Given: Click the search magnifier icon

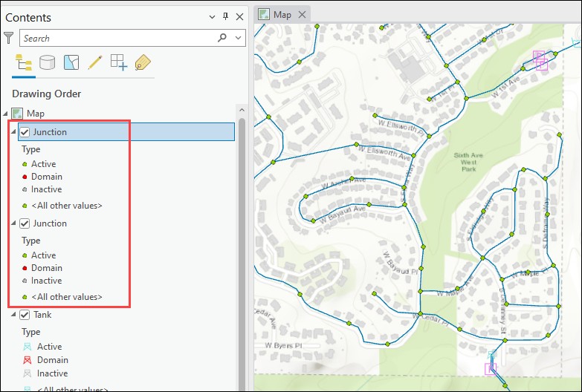Looking at the screenshot, I should [222, 37].
